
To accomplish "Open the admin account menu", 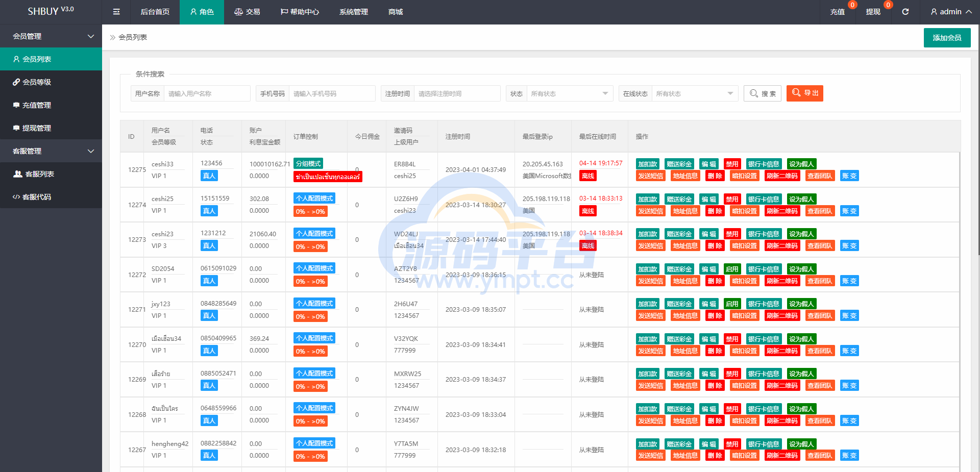I will (951, 12).
